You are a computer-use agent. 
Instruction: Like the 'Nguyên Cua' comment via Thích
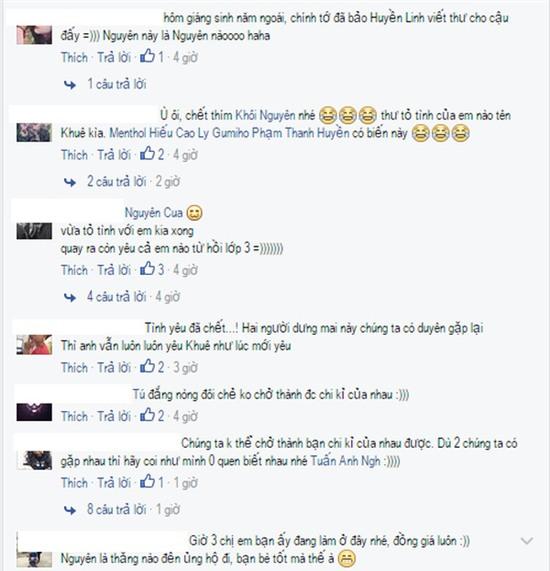(74, 270)
